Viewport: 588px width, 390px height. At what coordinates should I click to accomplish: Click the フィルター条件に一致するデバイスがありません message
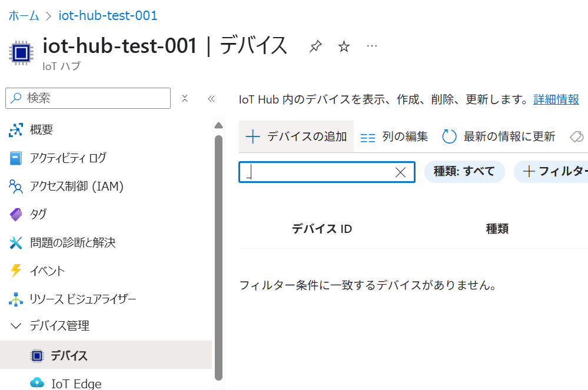tap(368, 285)
